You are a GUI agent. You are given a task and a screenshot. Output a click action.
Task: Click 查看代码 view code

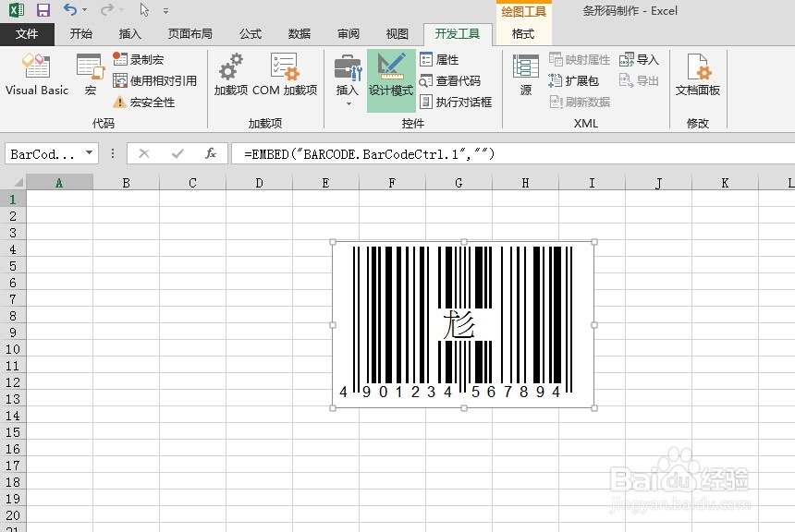450,80
